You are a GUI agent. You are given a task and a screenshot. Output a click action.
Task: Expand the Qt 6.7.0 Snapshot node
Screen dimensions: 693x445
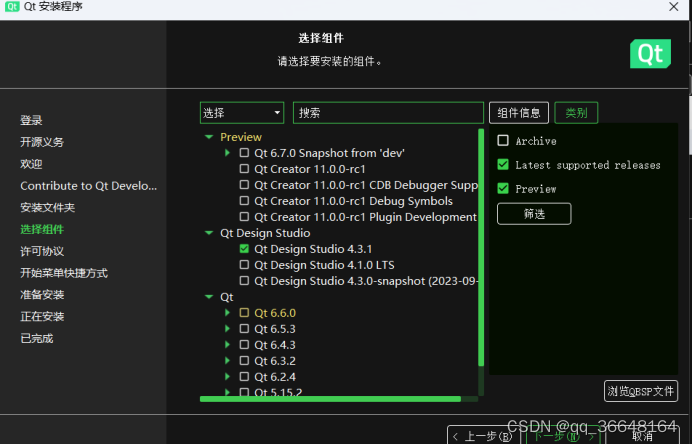point(227,153)
